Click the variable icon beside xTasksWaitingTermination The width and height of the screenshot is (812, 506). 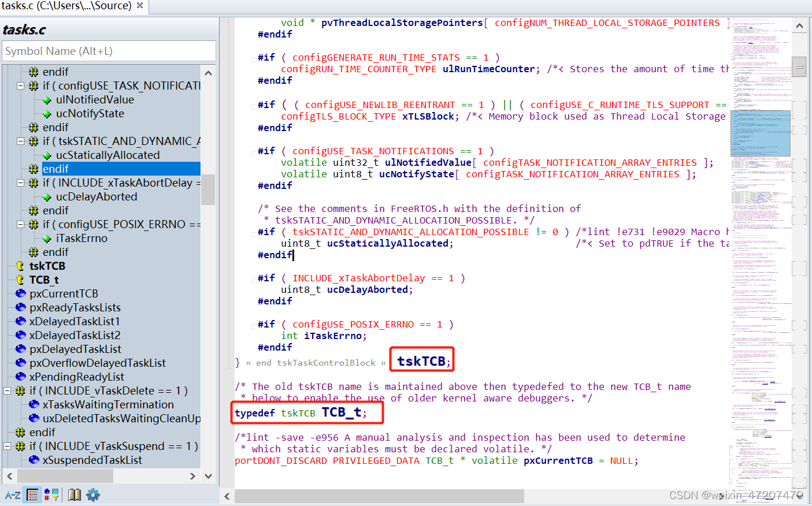click(x=34, y=404)
